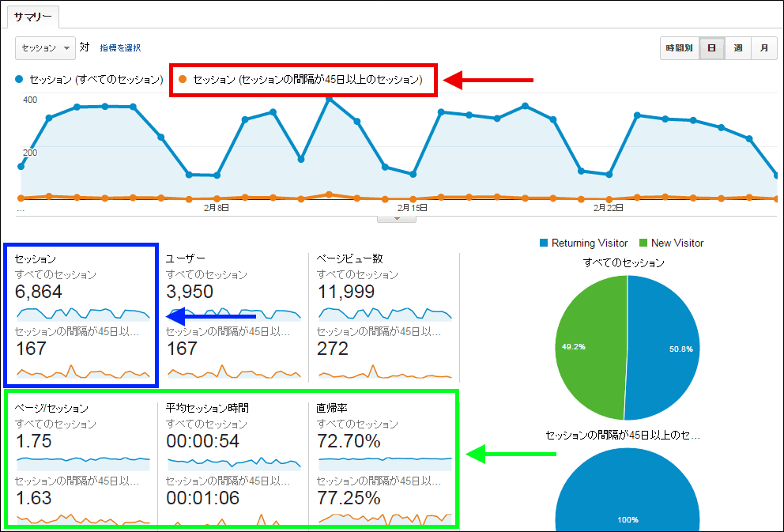Click the 00:01:06 segment session duration
The image size is (784, 532).
(202, 498)
